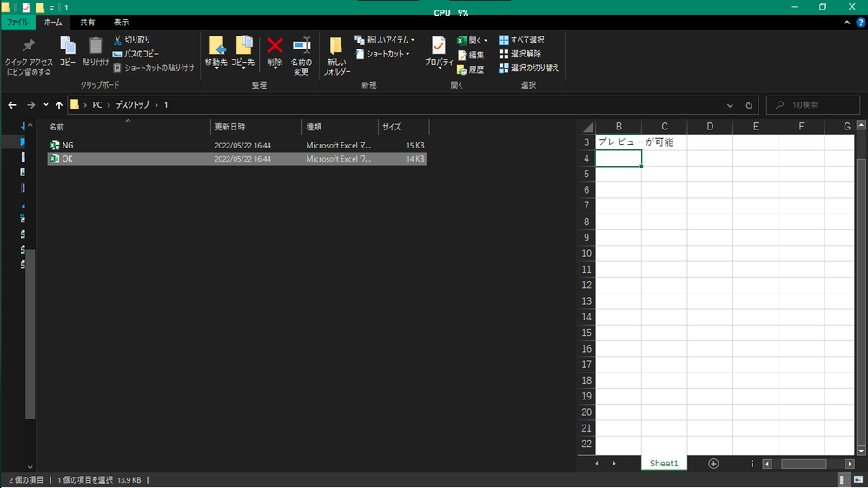Sort by Name (名前) column header
The image size is (868, 488).
(x=128, y=127)
